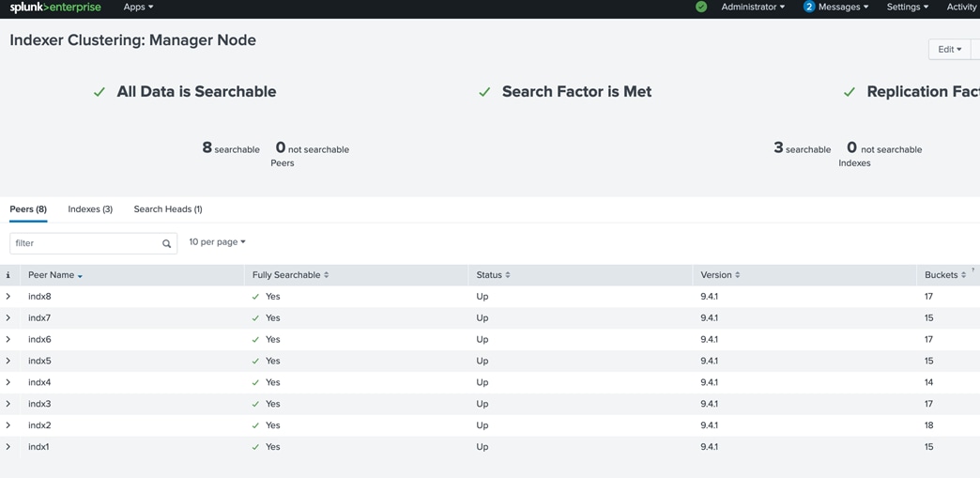The image size is (980, 478).
Task: Expand the indx1 row details
Action: click(x=8, y=447)
